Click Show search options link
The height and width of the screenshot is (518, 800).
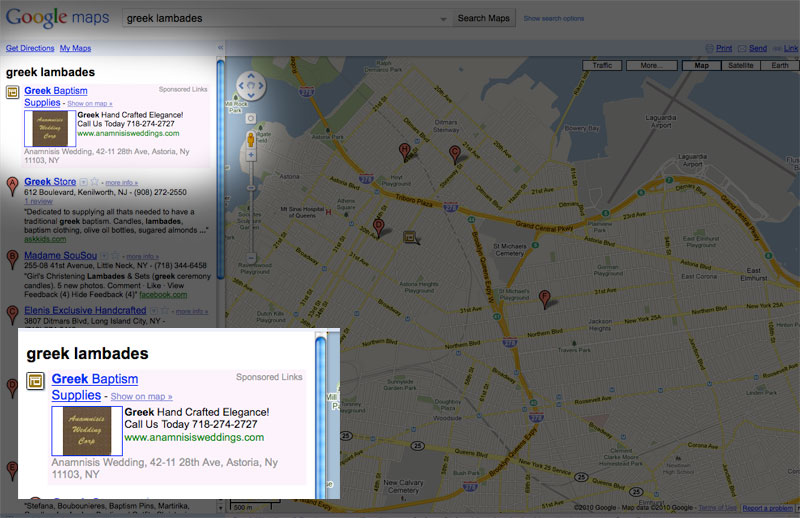554,18
